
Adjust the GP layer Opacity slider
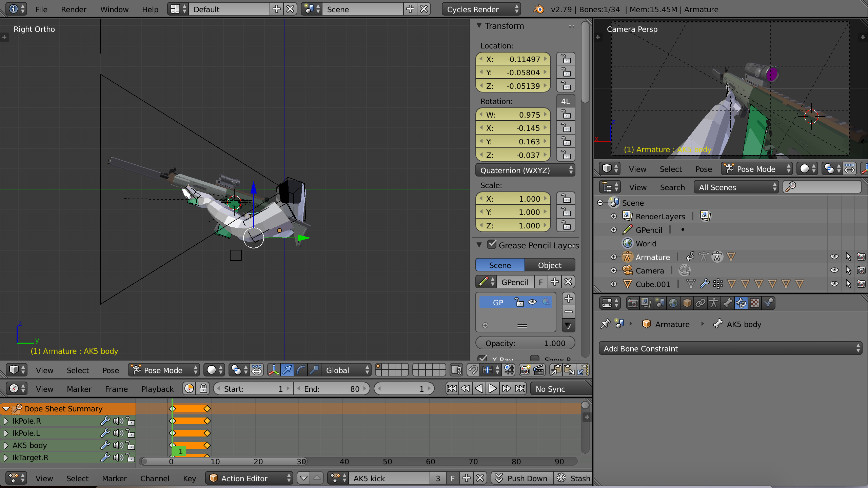525,343
